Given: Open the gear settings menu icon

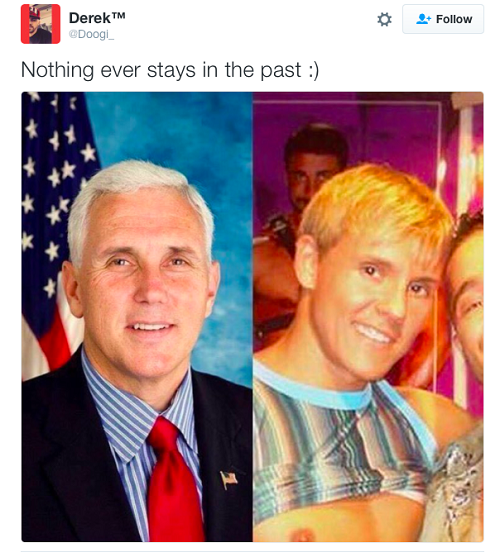Looking at the screenshot, I should [x=384, y=19].
